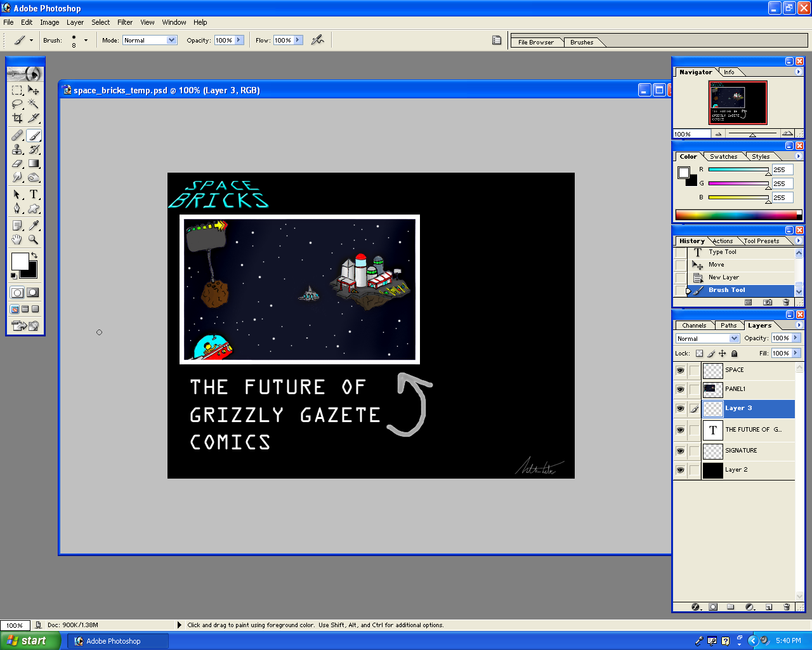Toggle visibility of Layer 2
Image resolution: width=812 pixels, height=650 pixels.
680,470
